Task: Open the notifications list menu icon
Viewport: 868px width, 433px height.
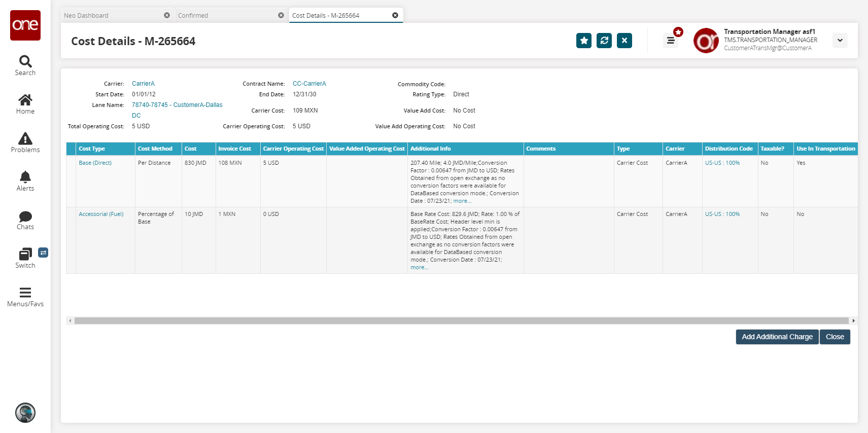Action: pos(671,41)
